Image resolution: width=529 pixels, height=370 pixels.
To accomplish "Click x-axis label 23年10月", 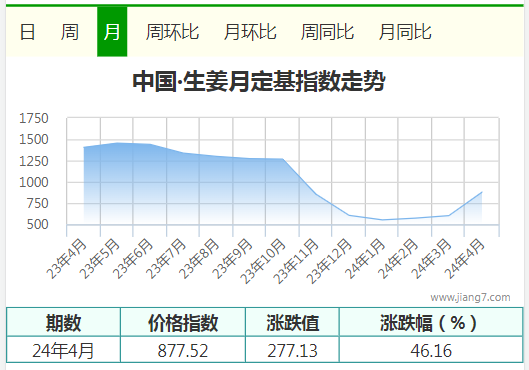I will coord(262,261).
